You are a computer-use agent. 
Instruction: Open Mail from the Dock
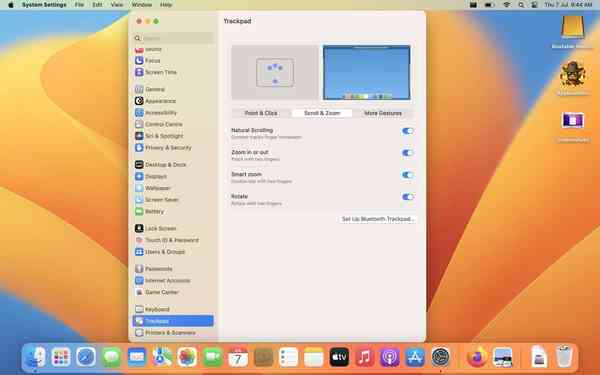pyautogui.click(x=137, y=357)
